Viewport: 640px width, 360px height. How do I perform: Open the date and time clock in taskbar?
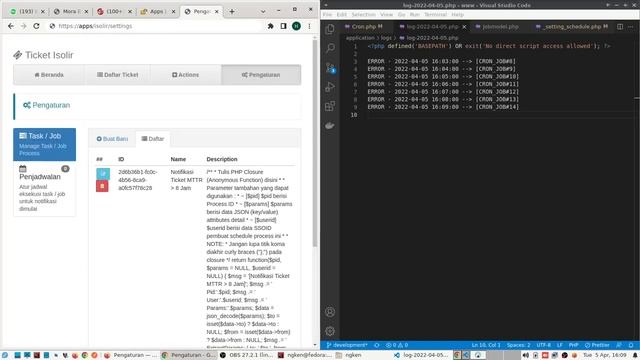[605, 355]
